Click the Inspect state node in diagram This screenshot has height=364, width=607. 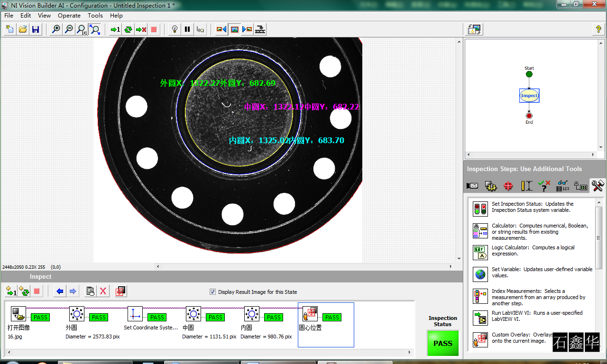point(529,96)
